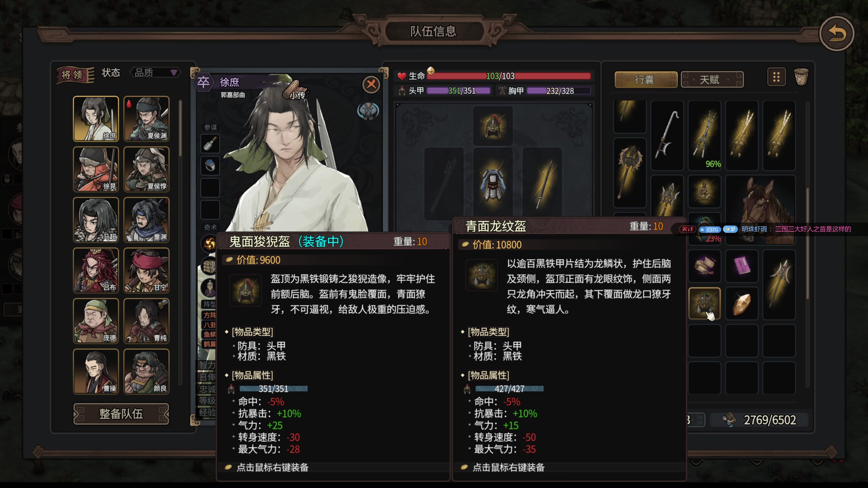Image resolution: width=868 pixels, height=488 pixels.
Task: Open the trash basket discard icon
Action: 801,77
